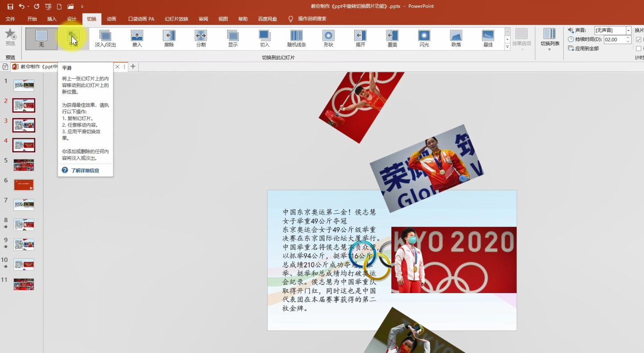The image size is (644, 353).
Task: Select the 无 (none) transition
Action: click(x=42, y=38)
